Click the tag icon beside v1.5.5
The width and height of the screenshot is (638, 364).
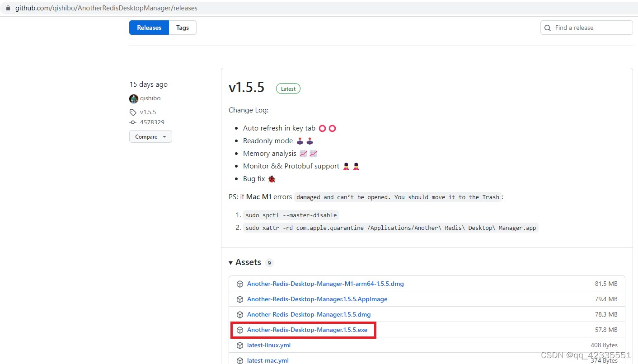(133, 112)
